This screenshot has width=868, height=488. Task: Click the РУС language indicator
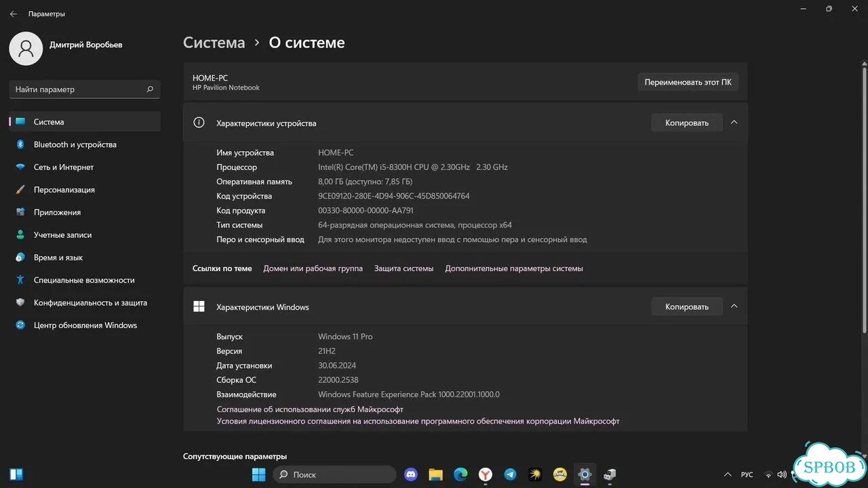pos(747,474)
